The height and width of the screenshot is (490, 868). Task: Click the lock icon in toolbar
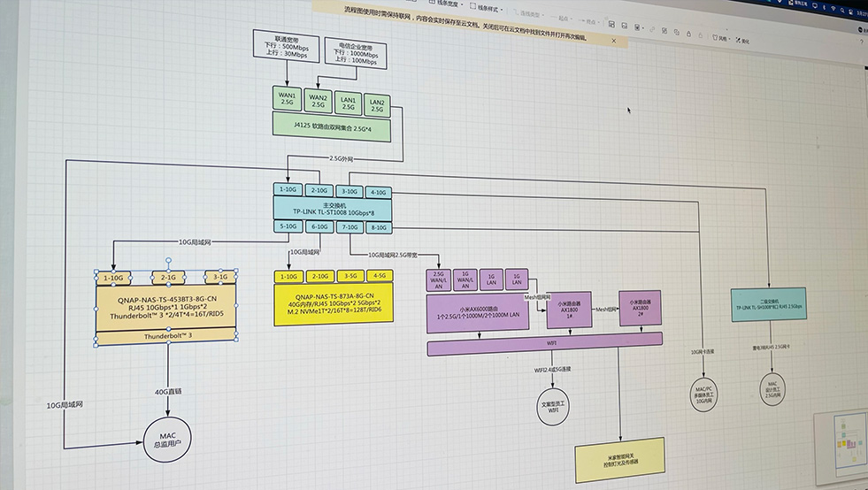[x=688, y=34]
